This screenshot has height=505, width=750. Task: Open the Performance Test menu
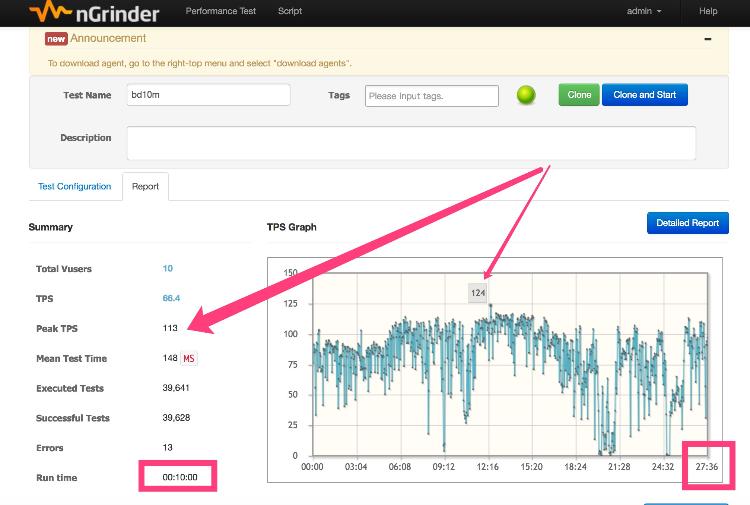(221, 11)
